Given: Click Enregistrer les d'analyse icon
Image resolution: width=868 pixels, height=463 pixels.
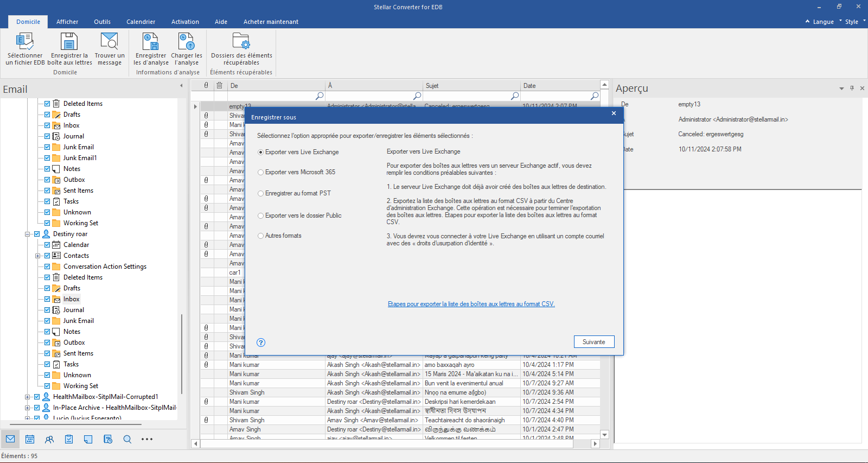Looking at the screenshot, I should (x=151, y=49).
